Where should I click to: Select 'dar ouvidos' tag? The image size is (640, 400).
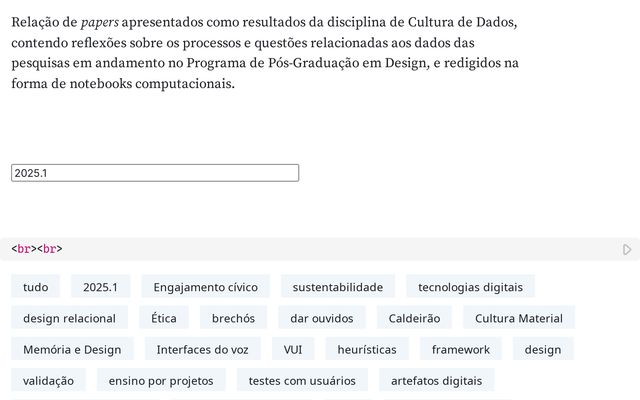pyautogui.click(x=322, y=318)
